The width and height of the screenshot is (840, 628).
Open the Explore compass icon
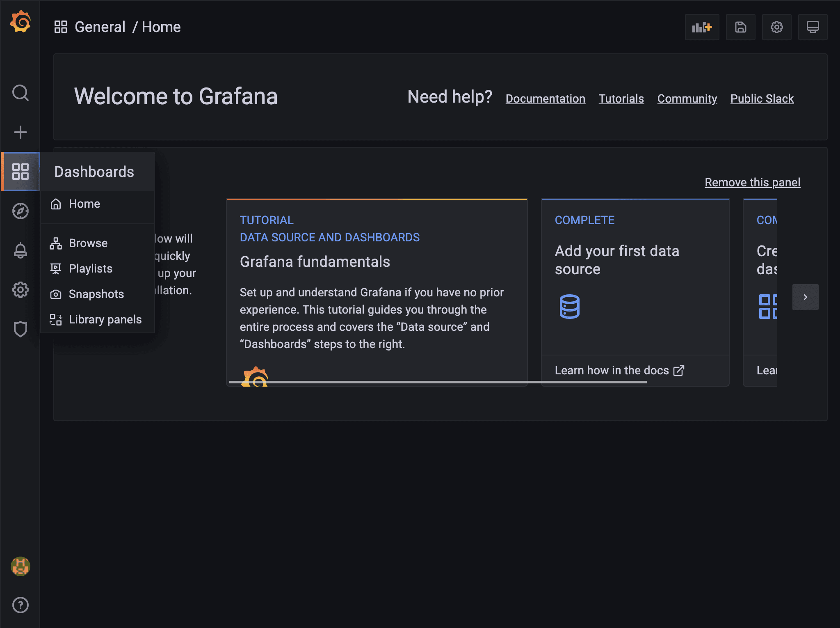20,211
